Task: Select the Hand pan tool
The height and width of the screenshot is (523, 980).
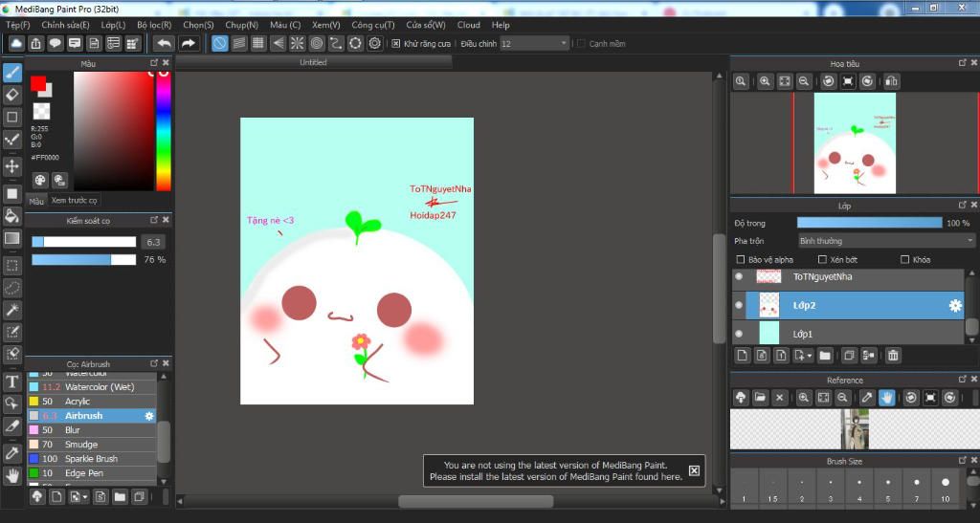Action: pyautogui.click(x=11, y=475)
